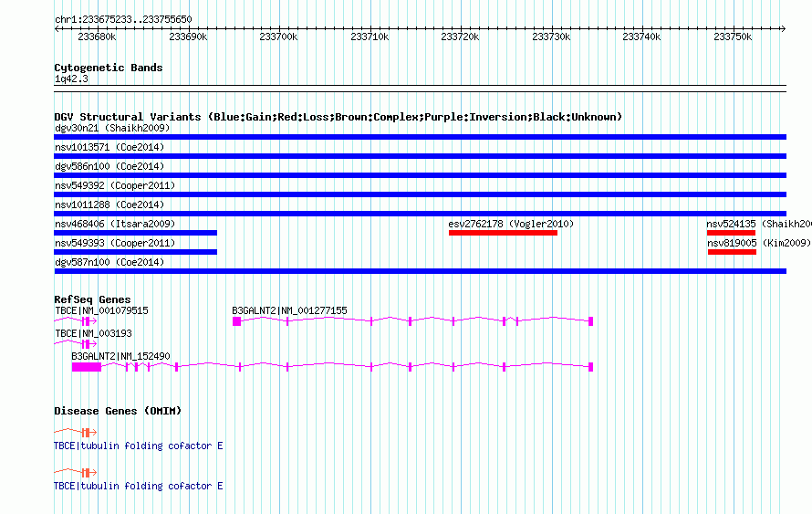Click the 233730k ruler tick label
The width and height of the screenshot is (812, 514).
point(551,37)
